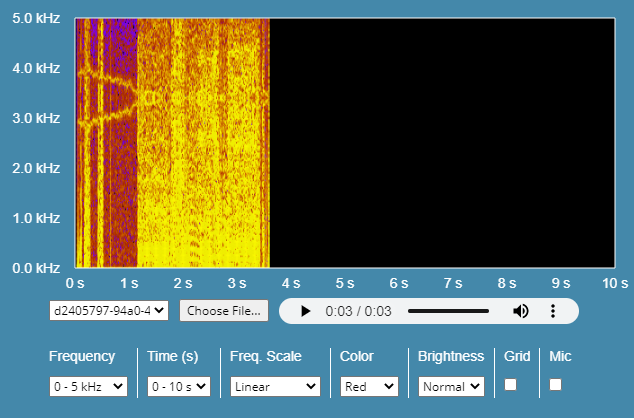
Task: Toggle the Mic checkbox on
Action: (555, 385)
